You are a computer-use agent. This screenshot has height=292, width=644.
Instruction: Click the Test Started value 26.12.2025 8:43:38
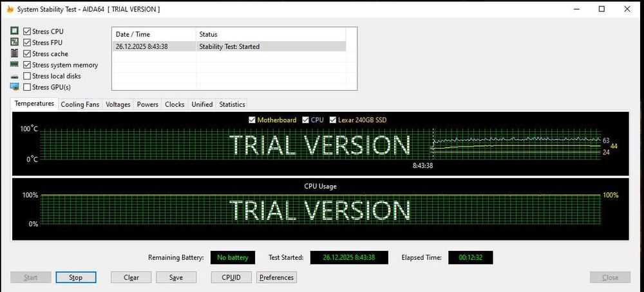coord(348,257)
